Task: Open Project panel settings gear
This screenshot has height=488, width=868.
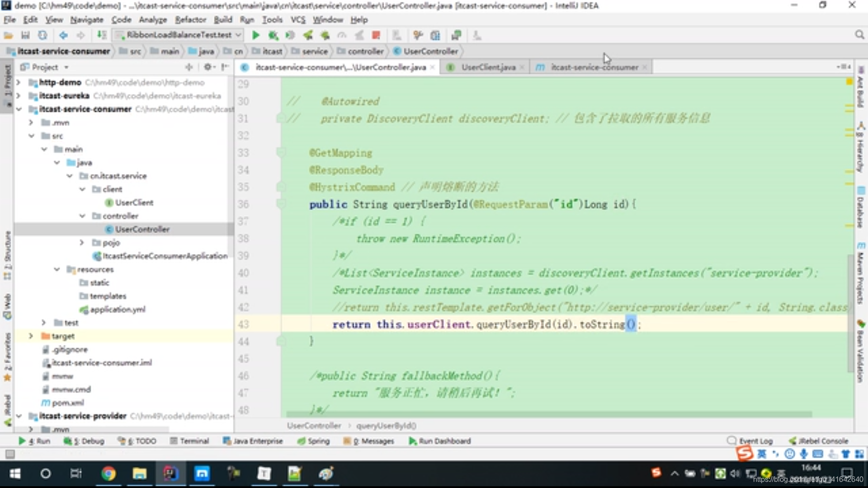Action: tap(208, 67)
